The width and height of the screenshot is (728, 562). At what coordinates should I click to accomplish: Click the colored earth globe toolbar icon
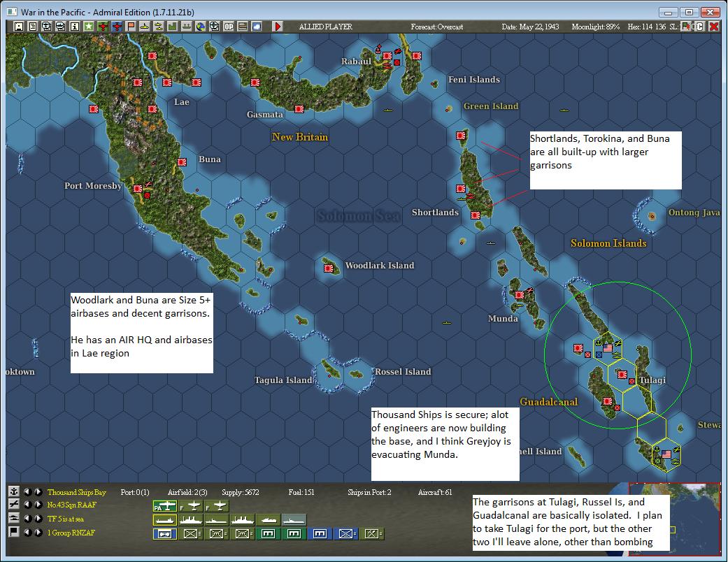(x=200, y=27)
